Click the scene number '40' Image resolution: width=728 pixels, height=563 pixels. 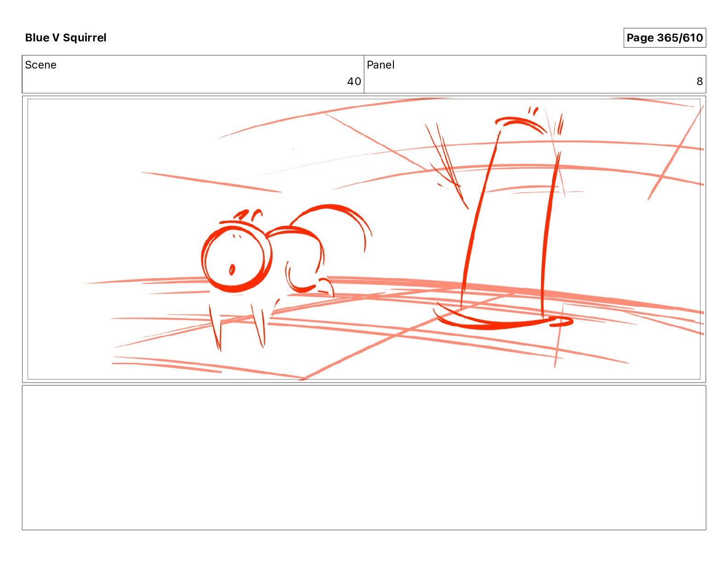tap(354, 81)
